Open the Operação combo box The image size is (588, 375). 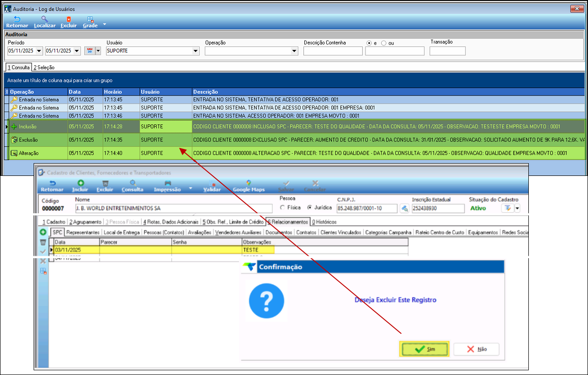coord(294,51)
